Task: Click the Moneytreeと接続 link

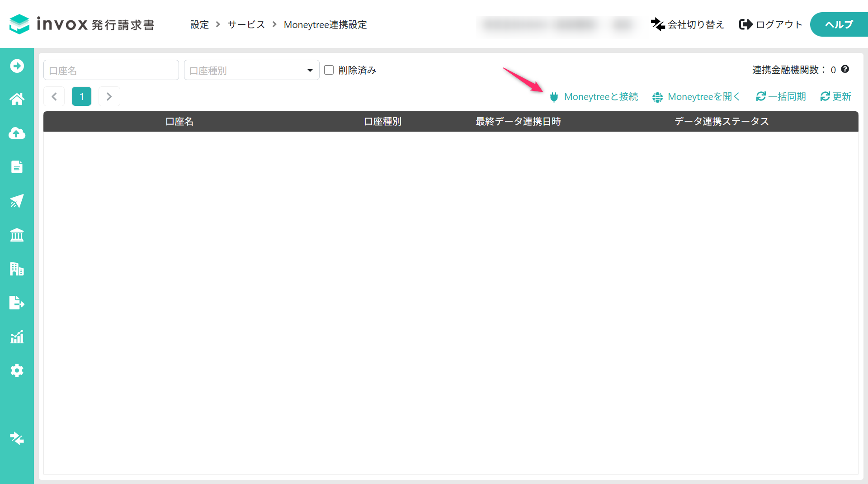Action: (601, 97)
